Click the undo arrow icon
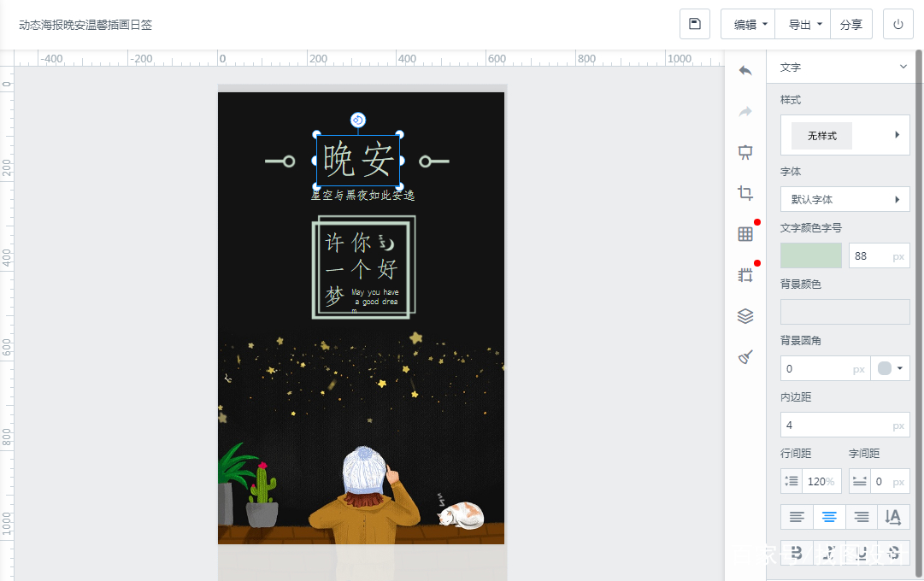Screen dimensions: 924x581 tap(745, 70)
